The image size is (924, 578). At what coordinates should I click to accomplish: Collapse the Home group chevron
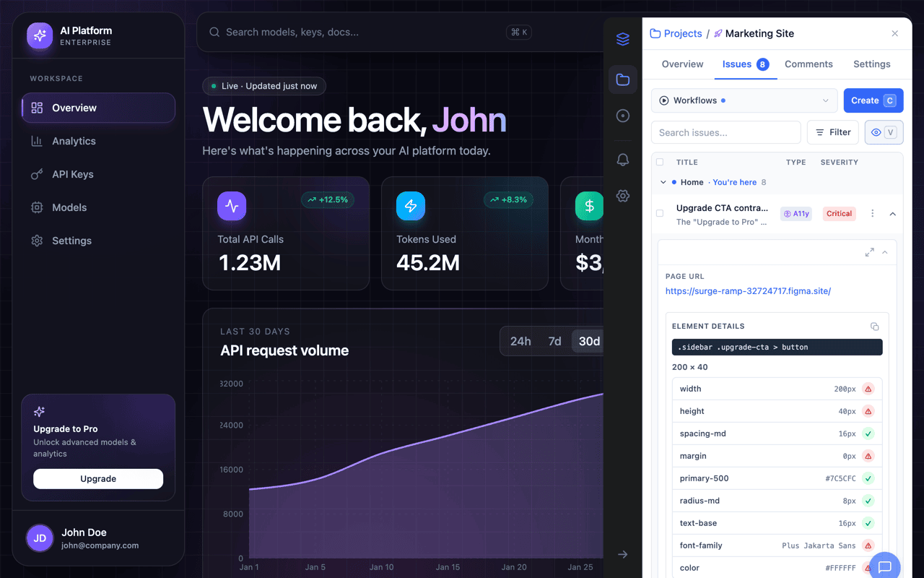[x=663, y=183]
